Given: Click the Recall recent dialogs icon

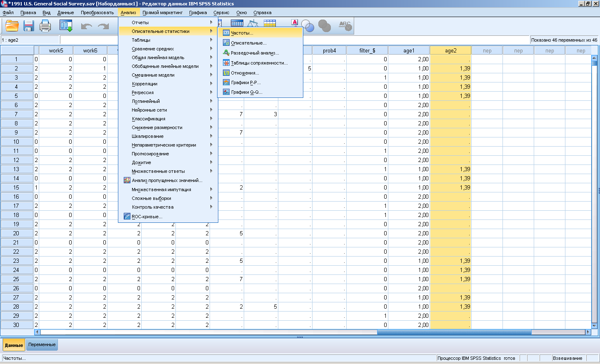Looking at the screenshot, I should point(66,26).
